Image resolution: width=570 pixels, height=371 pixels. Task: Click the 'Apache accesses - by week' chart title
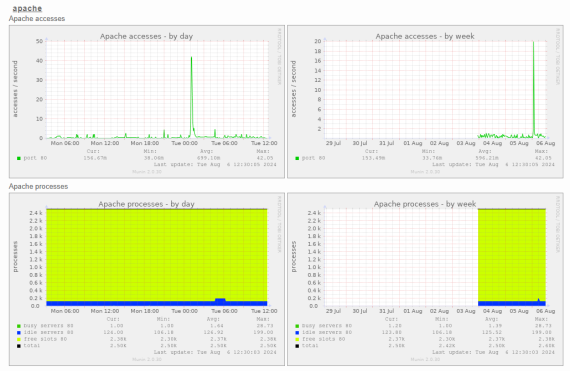pos(425,36)
